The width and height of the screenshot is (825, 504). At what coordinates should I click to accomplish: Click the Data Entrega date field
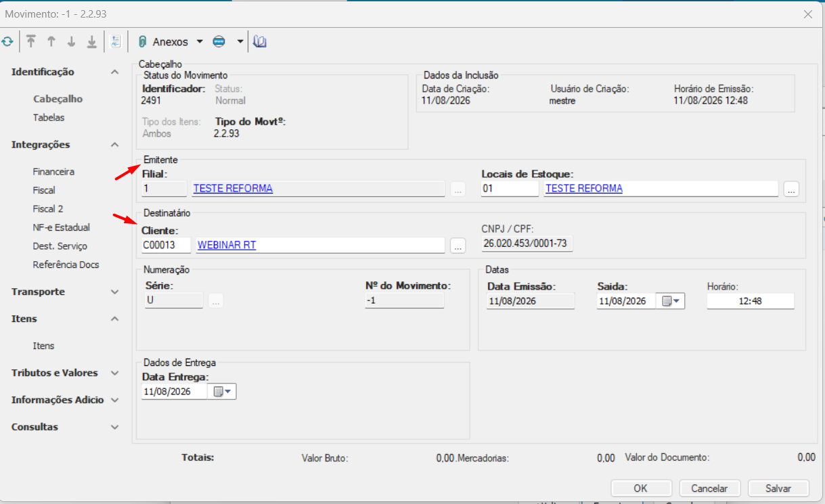click(174, 392)
